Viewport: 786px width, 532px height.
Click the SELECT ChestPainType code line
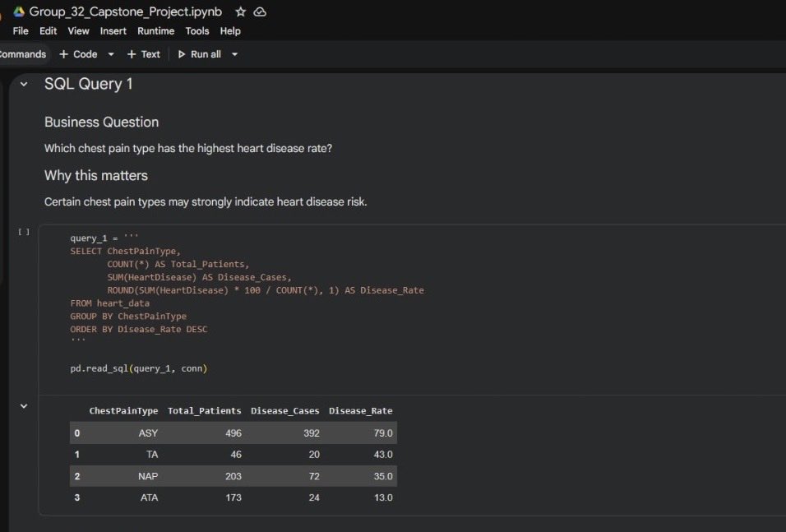click(125, 251)
